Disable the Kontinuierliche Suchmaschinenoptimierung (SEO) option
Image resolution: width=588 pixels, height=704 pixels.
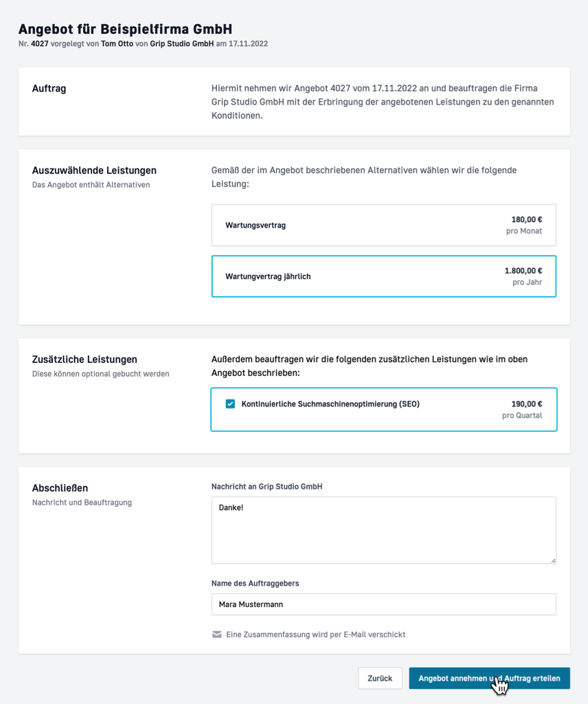230,404
